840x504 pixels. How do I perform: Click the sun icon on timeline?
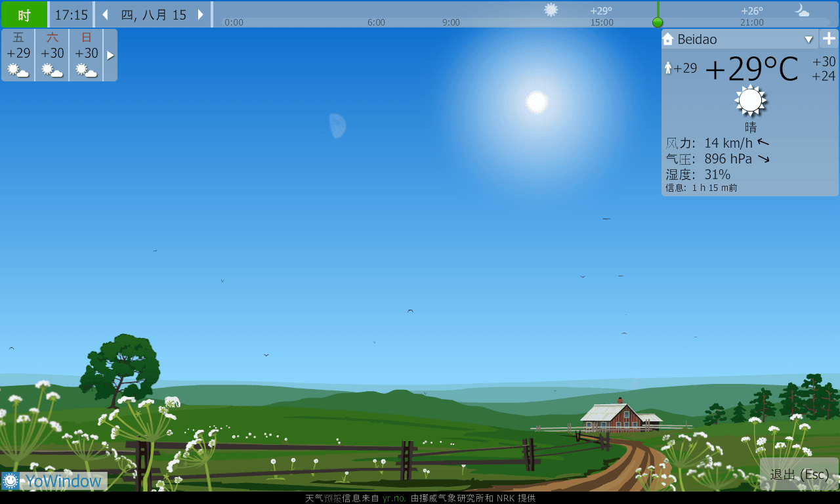[551, 10]
